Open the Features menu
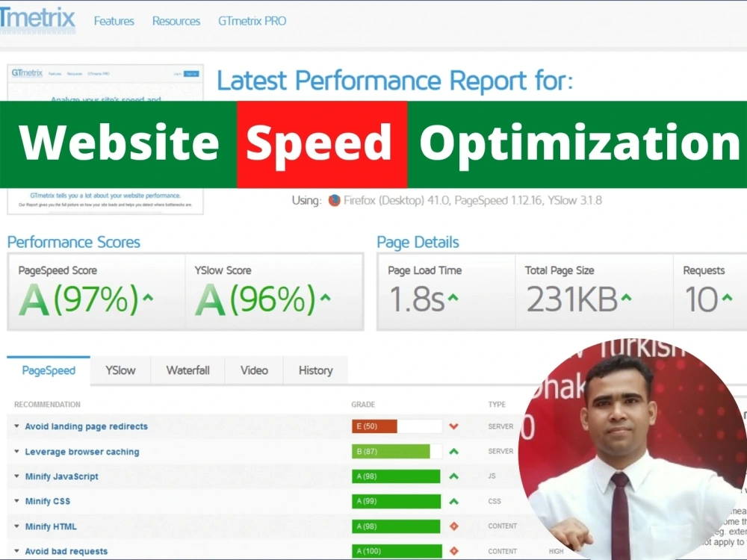 pos(114,22)
